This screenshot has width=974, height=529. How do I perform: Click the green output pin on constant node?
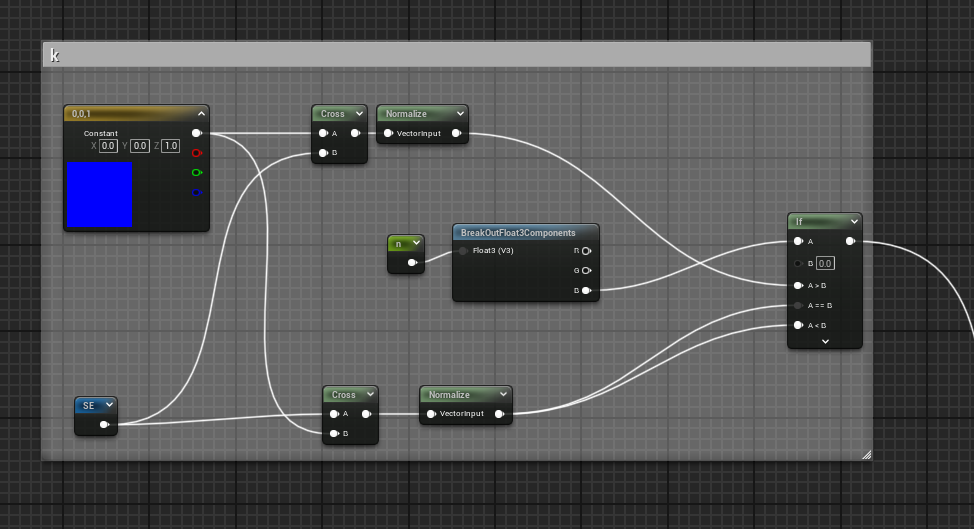click(196, 172)
